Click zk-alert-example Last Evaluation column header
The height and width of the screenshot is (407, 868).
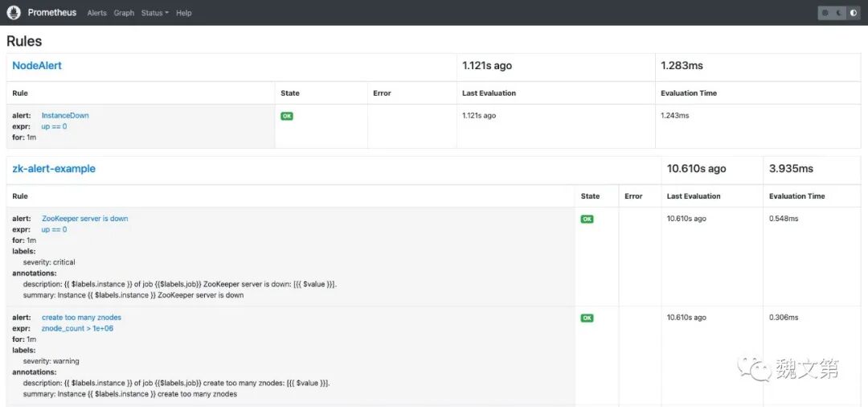pos(694,196)
